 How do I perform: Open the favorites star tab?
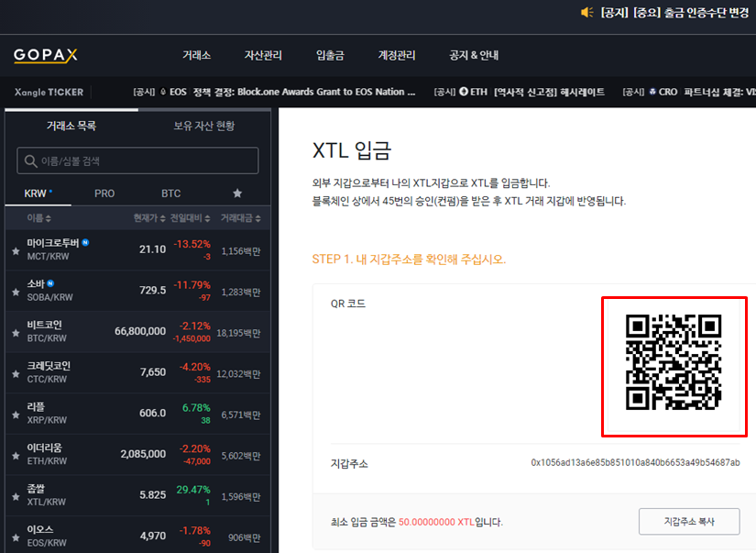237,194
